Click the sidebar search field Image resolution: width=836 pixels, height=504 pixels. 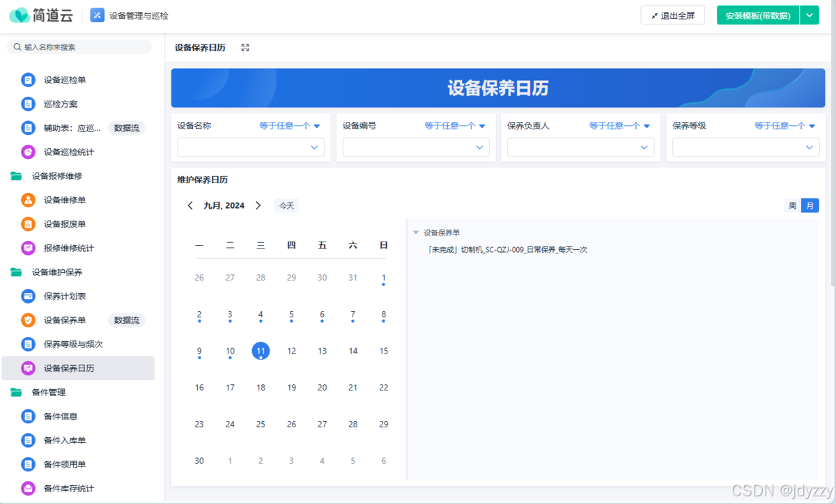[x=79, y=47]
